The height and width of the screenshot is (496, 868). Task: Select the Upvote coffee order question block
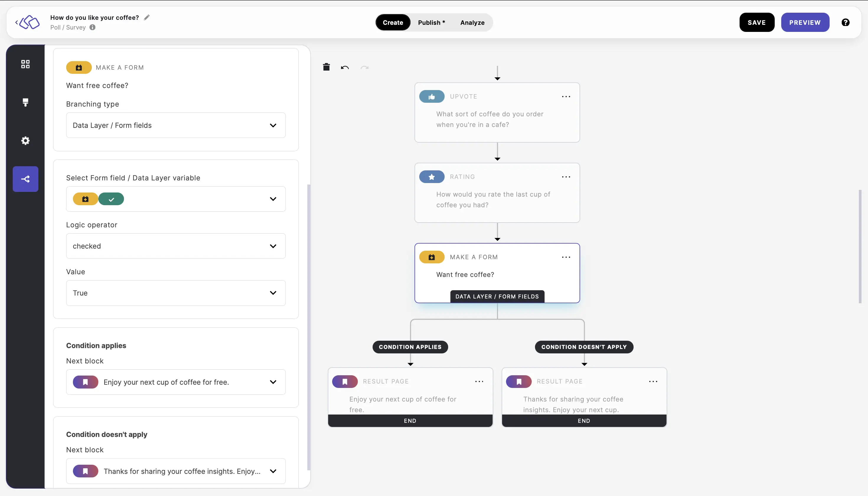pyautogui.click(x=497, y=112)
